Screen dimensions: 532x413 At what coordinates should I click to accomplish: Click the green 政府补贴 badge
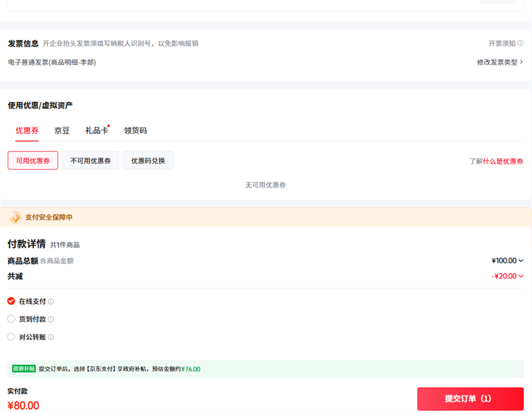click(x=24, y=369)
